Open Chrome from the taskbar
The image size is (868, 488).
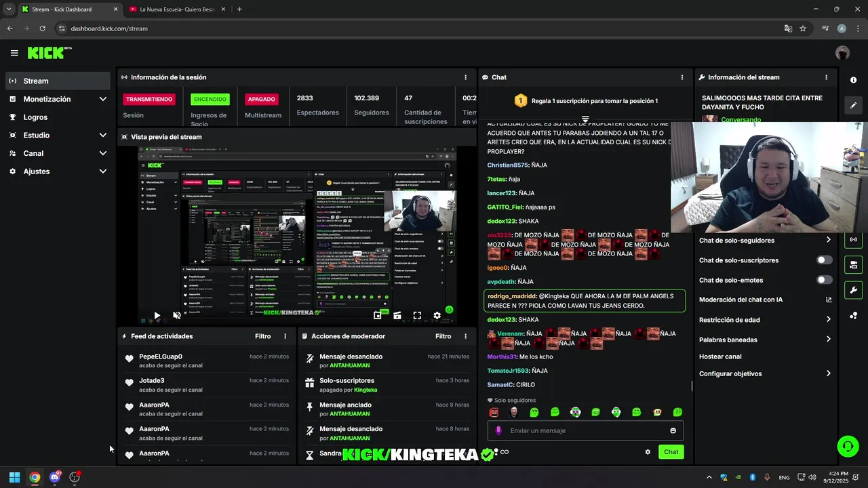click(x=35, y=477)
